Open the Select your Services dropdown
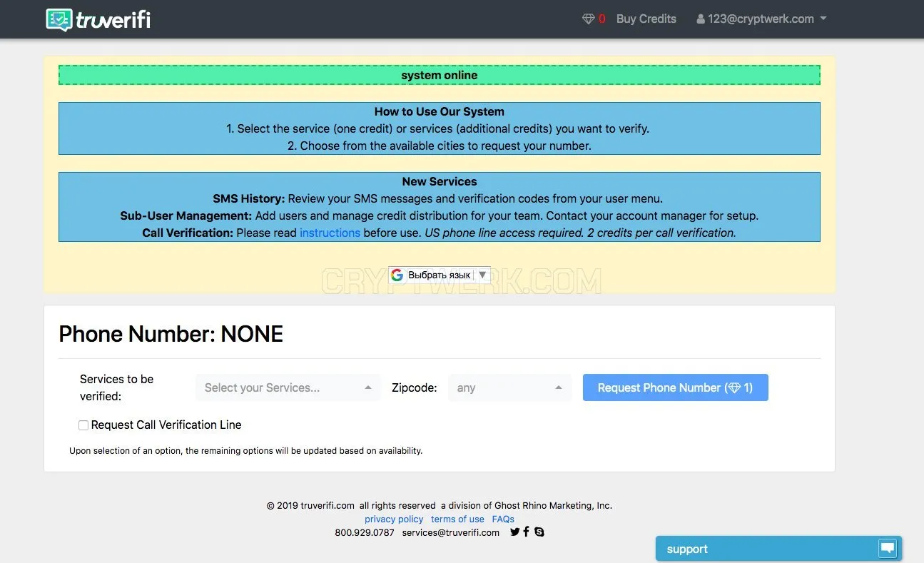The height and width of the screenshot is (563, 924). pyautogui.click(x=288, y=387)
